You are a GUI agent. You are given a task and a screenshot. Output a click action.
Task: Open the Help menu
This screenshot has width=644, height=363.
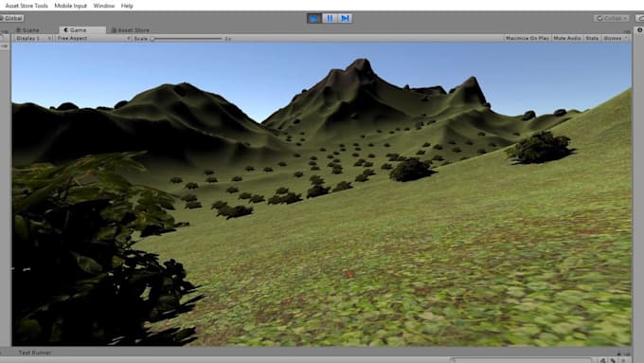pos(127,6)
